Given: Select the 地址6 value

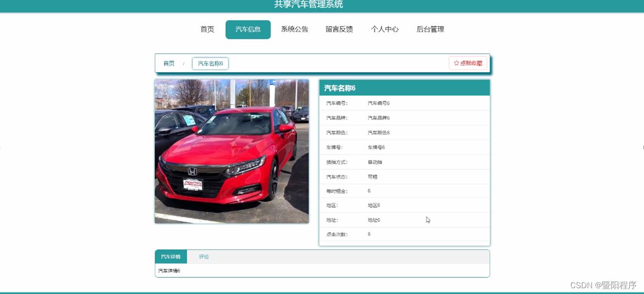Looking at the screenshot, I should coord(373,220).
